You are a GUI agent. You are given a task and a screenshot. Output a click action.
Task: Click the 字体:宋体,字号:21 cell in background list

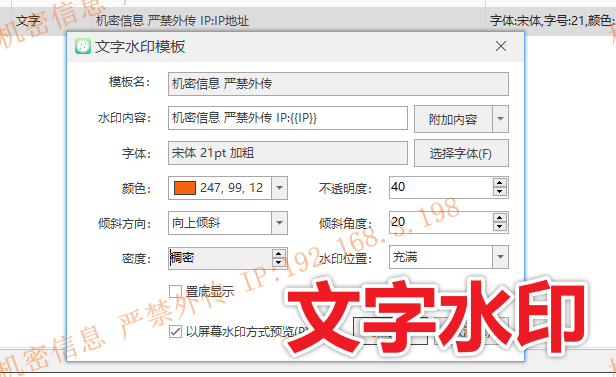pos(552,20)
